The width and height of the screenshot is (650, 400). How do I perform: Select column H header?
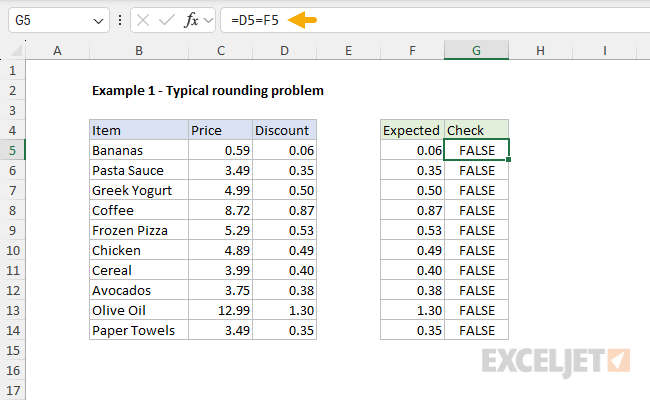[540, 51]
